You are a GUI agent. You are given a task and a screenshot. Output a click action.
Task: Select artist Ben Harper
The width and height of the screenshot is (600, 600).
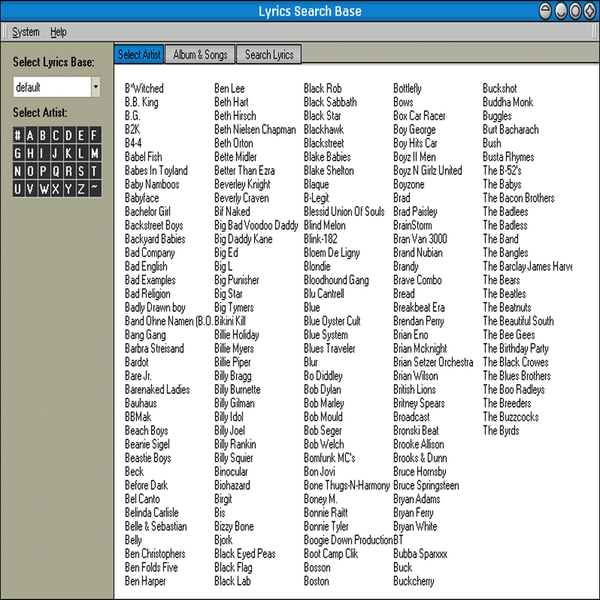click(145, 581)
